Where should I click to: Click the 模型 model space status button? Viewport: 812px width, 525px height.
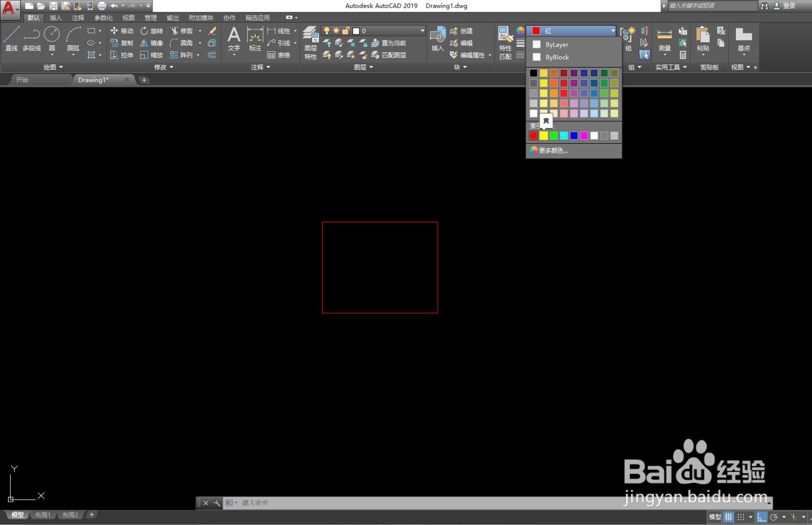[x=715, y=517]
